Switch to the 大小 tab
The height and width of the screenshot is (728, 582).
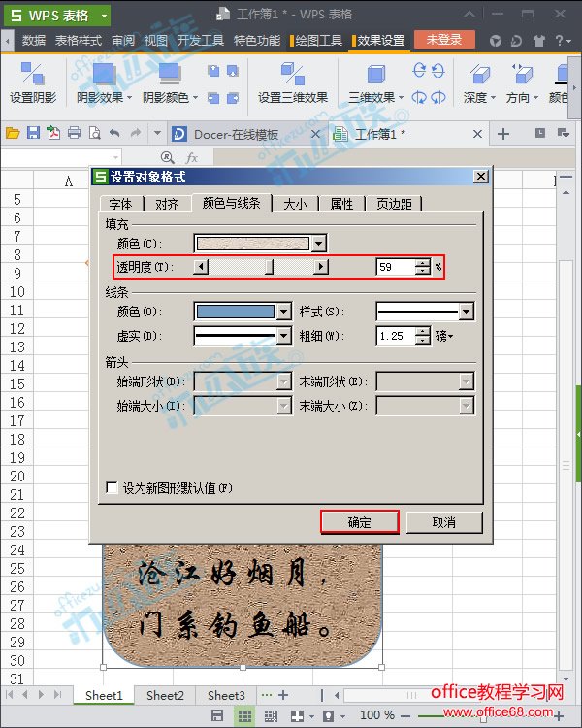click(295, 204)
